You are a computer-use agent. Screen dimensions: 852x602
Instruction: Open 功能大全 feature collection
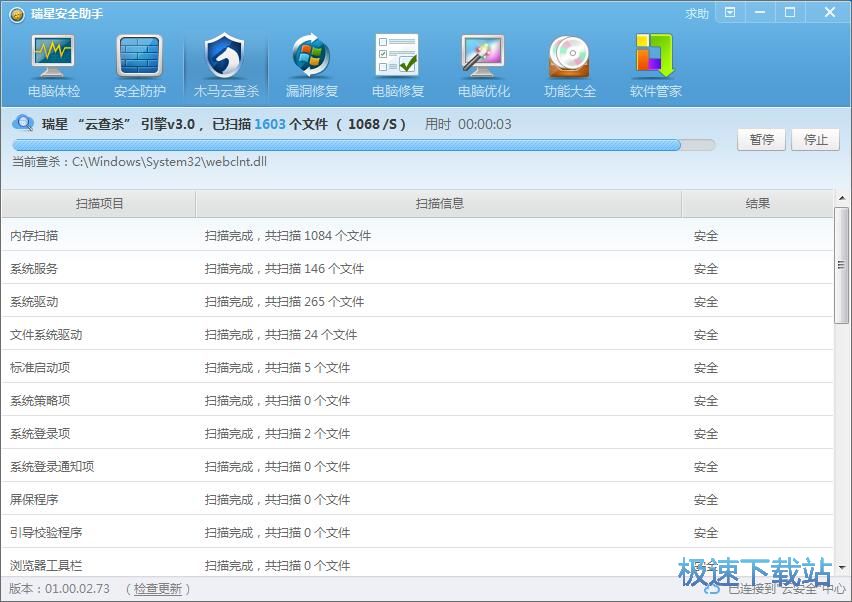[x=568, y=63]
